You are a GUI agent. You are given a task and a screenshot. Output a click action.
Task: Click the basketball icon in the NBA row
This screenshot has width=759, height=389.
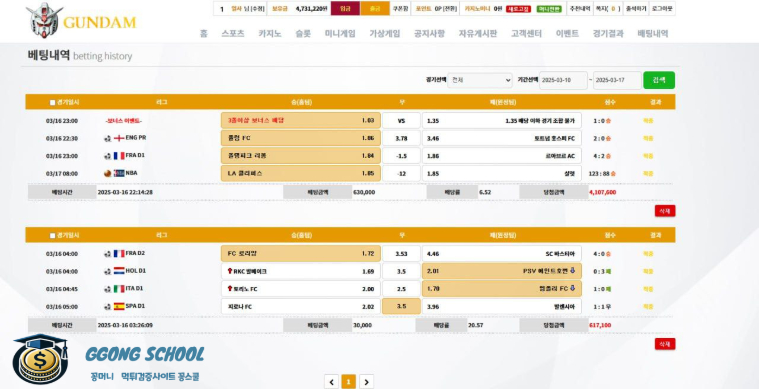(107, 173)
